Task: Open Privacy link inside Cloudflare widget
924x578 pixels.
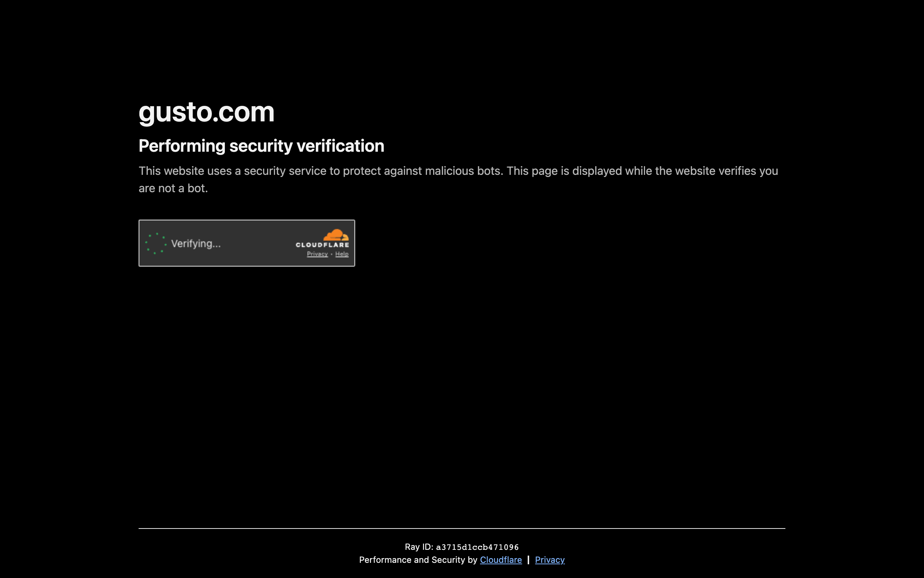Action: pos(317,254)
